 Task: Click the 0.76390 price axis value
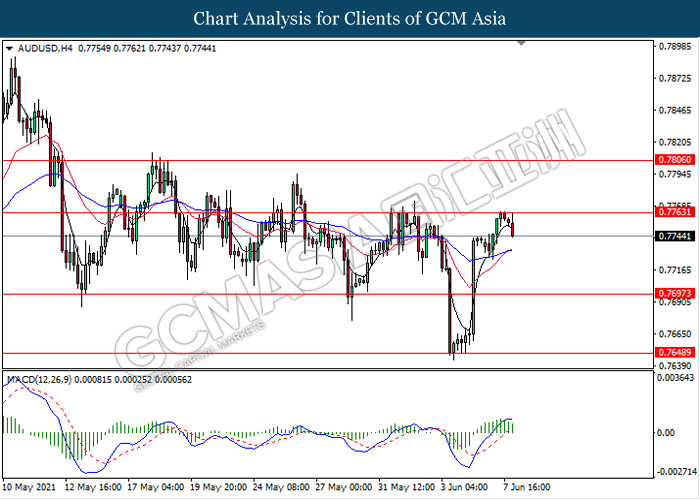click(x=675, y=366)
